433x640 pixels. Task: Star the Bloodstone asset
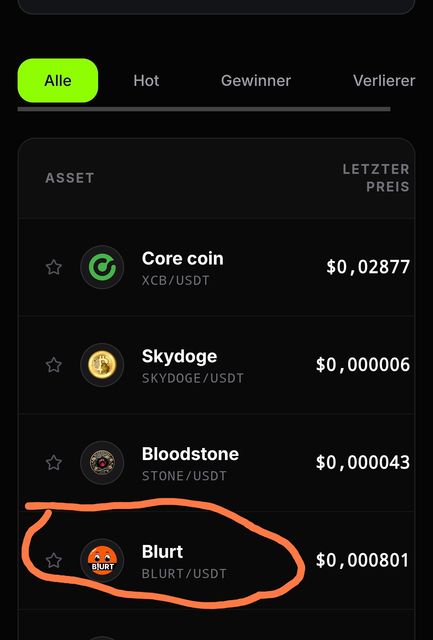pos(53,462)
